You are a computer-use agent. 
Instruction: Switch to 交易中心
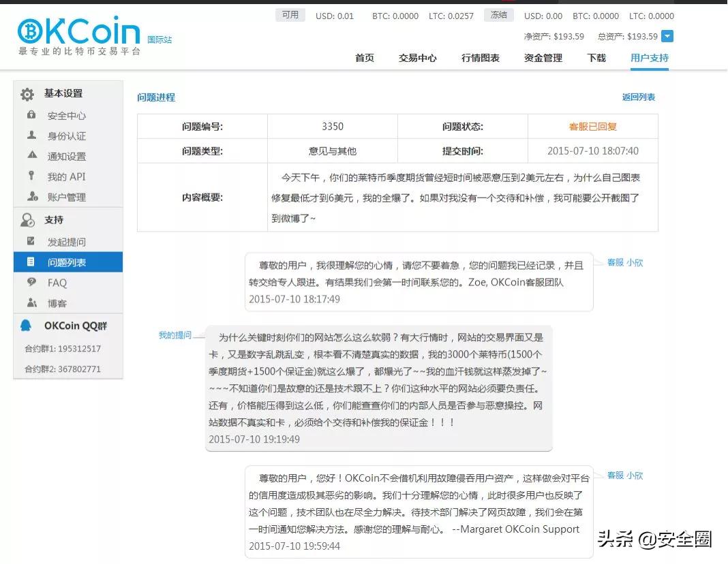pyautogui.click(x=418, y=59)
